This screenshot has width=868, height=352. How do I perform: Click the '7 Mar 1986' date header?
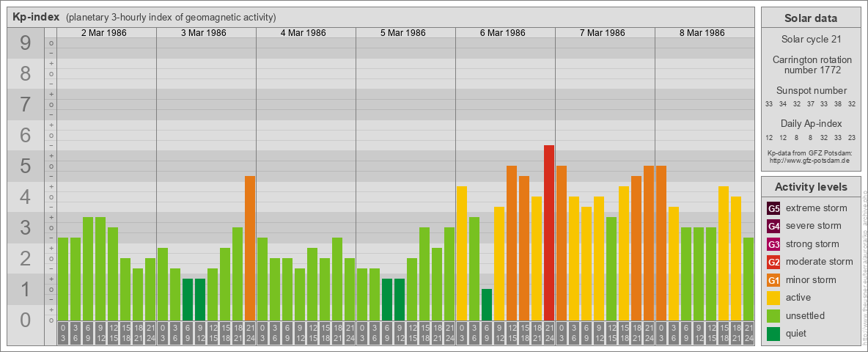(603, 33)
